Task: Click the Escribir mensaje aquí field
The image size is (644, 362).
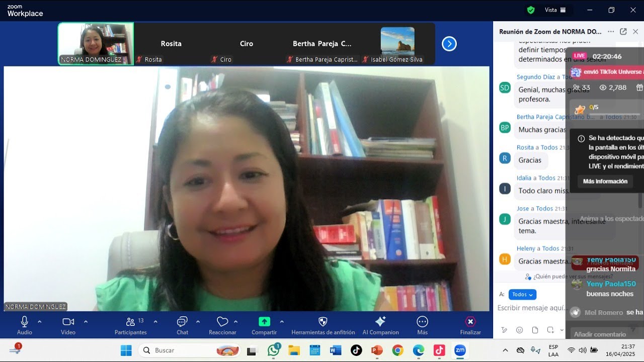Action: click(x=531, y=308)
